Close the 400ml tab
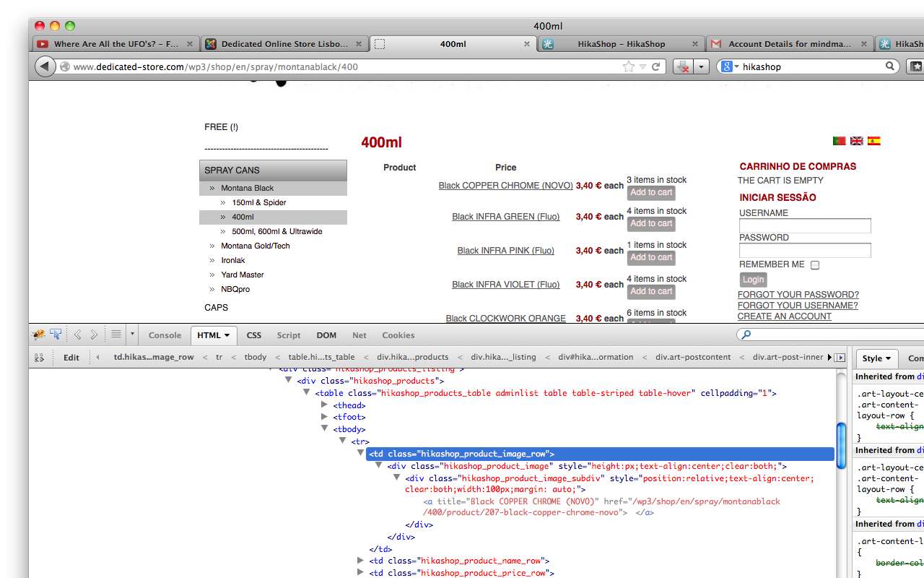 tap(527, 44)
